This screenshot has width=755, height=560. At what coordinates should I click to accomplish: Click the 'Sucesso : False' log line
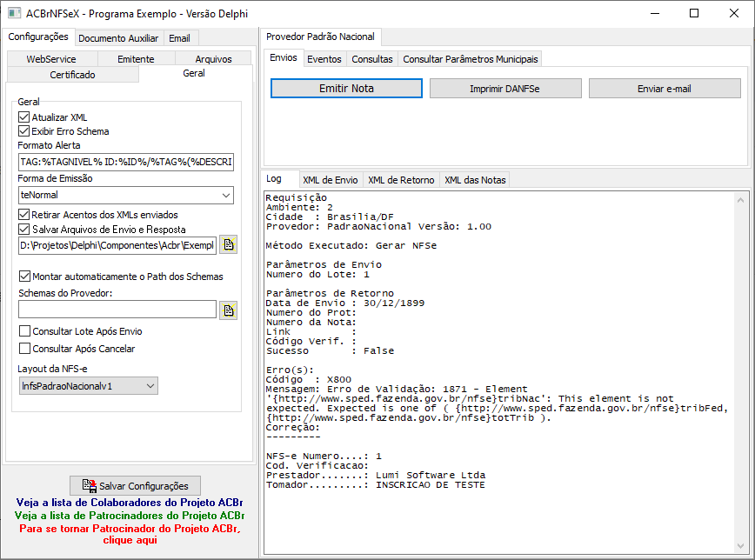[330, 351]
